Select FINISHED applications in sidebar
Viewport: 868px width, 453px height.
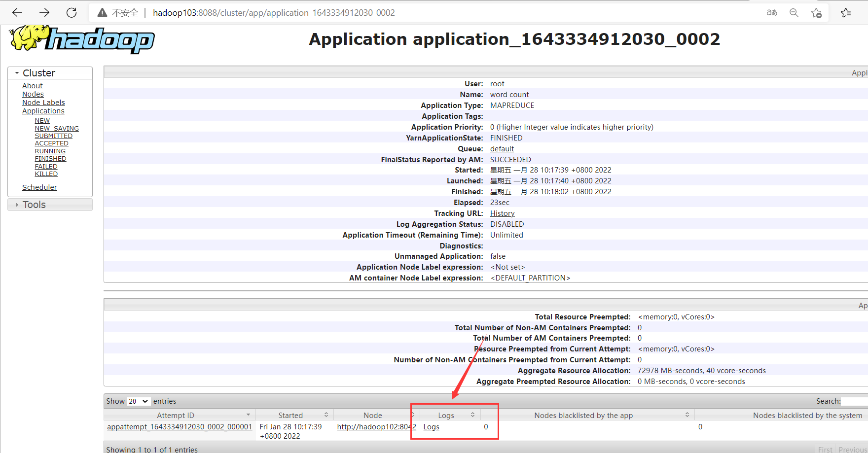pos(50,159)
